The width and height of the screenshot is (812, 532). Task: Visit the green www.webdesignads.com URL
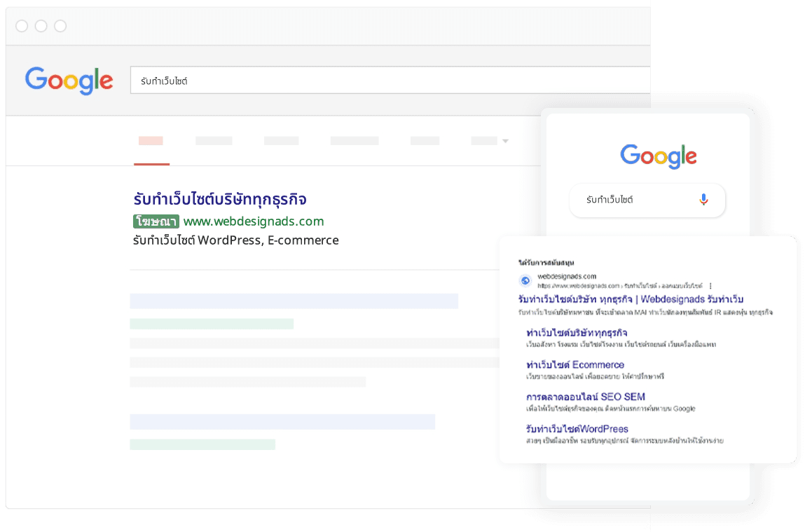click(x=254, y=221)
